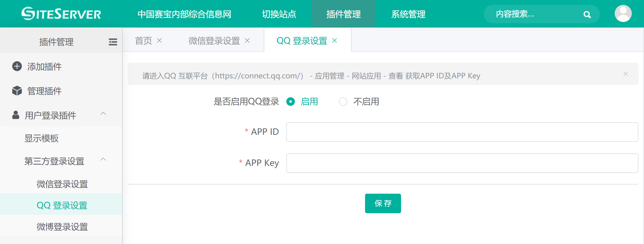Dismiss the QQ互联平台 info banner
The height and width of the screenshot is (244, 644).
pyautogui.click(x=625, y=74)
